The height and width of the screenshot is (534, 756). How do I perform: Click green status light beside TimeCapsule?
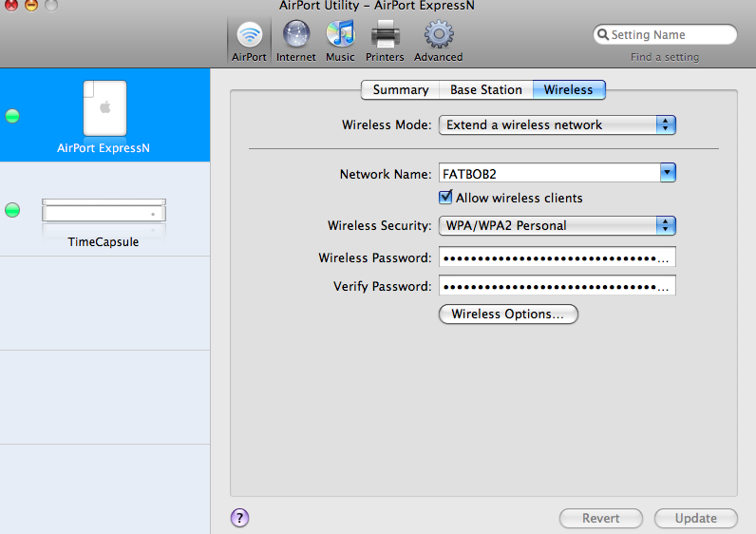point(12,210)
